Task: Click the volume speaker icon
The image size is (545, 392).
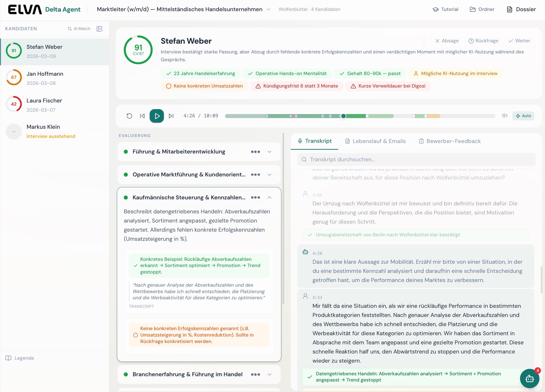Action: tap(504, 116)
